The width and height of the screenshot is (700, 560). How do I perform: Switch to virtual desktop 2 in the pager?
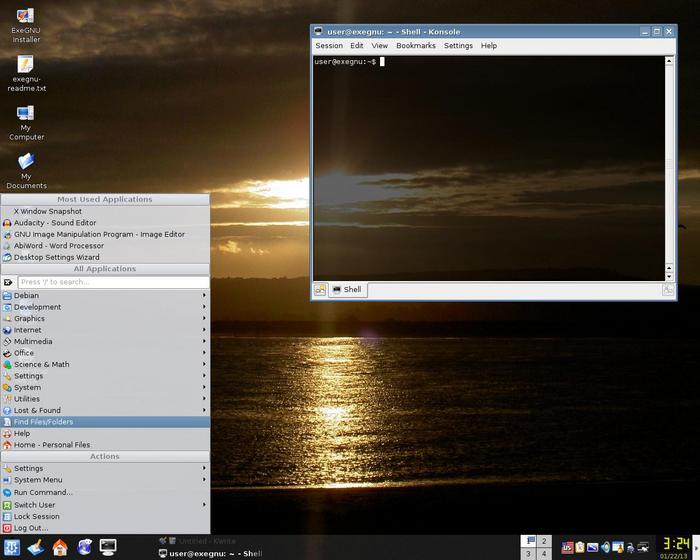point(544,541)
